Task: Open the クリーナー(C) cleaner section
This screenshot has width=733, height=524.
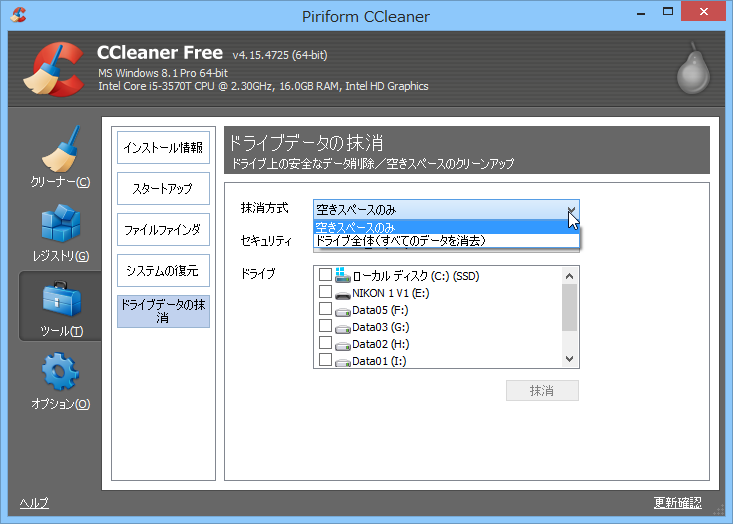Action: pos(60,157)
